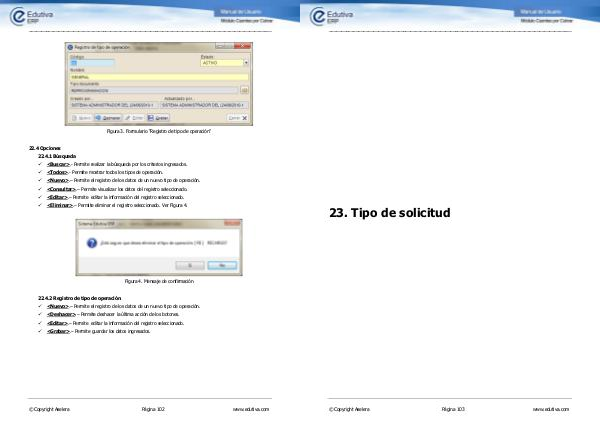Open the Estado dropdown showing ACTIVO
The width and height of the screenshot is (600, 424).
(244, 63)
